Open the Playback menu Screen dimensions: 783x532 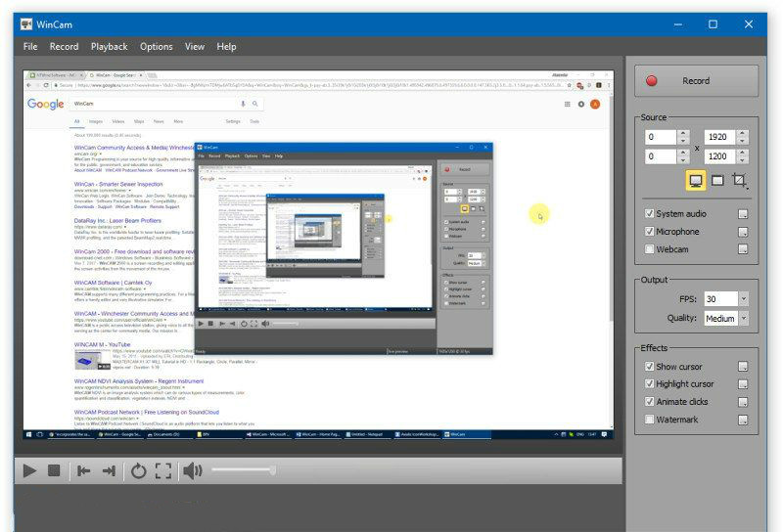(x=110, y=46)
